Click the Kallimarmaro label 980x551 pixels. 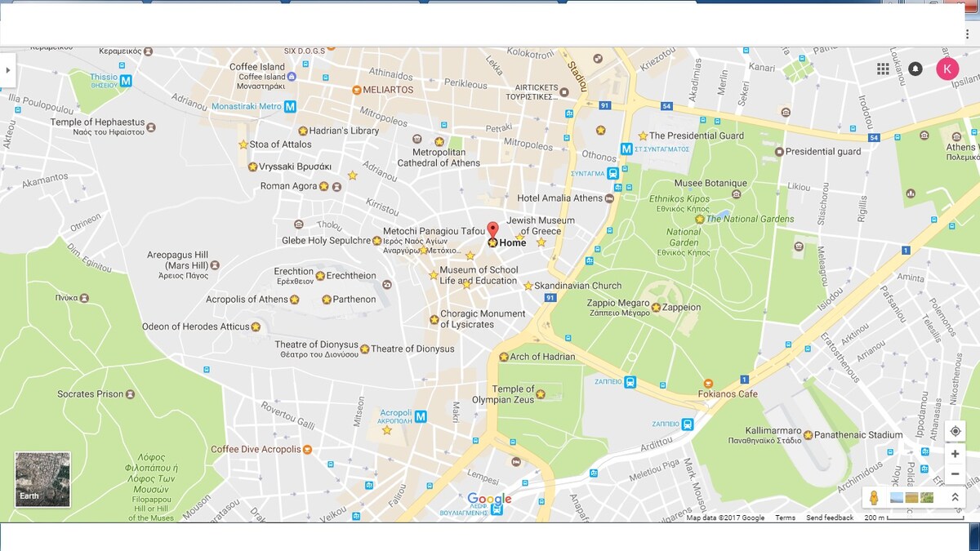(773, 430)
